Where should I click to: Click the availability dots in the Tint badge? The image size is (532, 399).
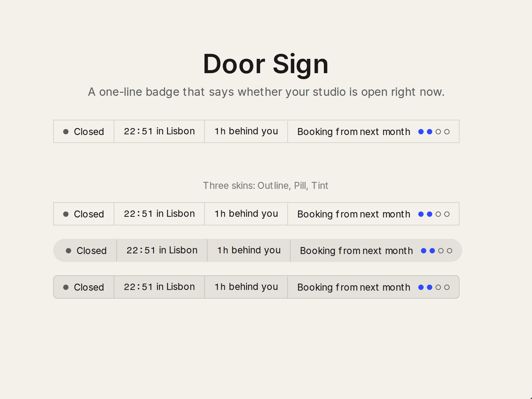(x=434, y=287)
